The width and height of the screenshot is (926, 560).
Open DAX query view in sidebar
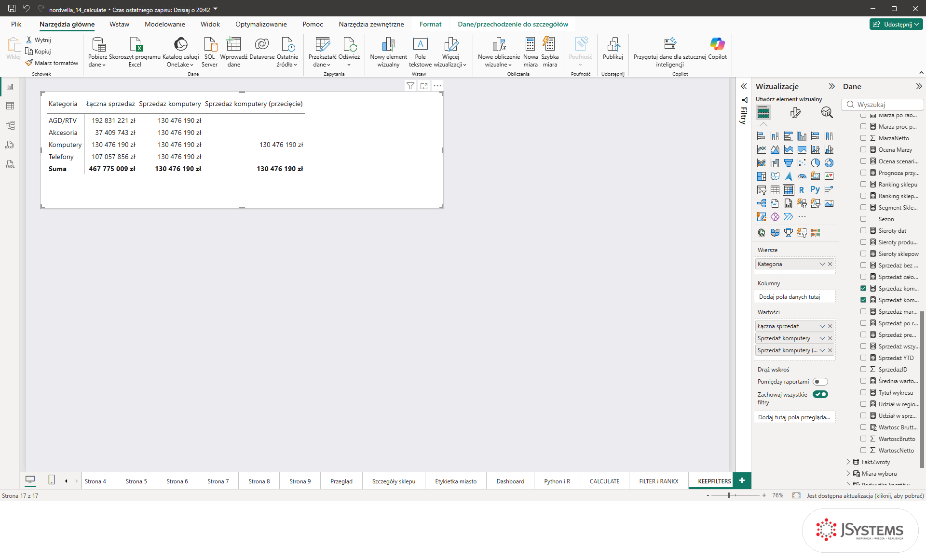(10, 145)
